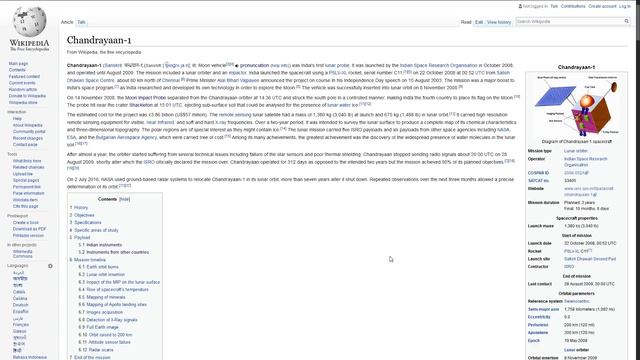Jump to Payload in Contents

[82, 238]
